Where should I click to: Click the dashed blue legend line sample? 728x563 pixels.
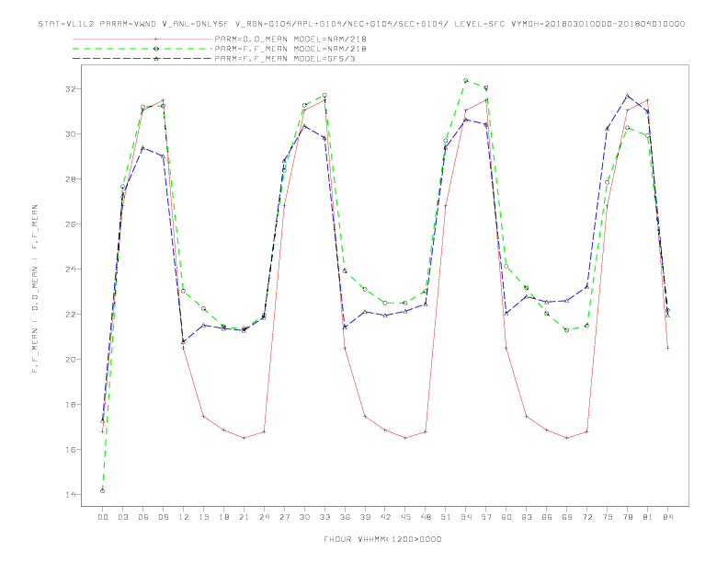142,59
